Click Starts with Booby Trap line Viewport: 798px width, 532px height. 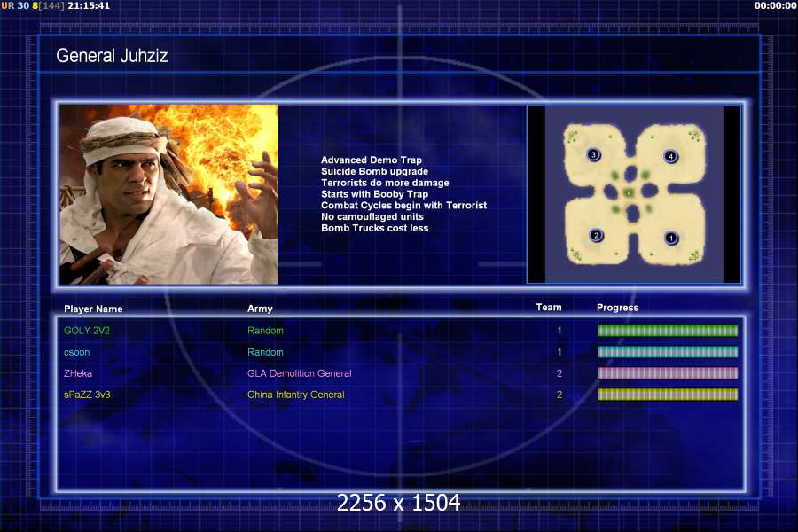(x=374, y=194)
